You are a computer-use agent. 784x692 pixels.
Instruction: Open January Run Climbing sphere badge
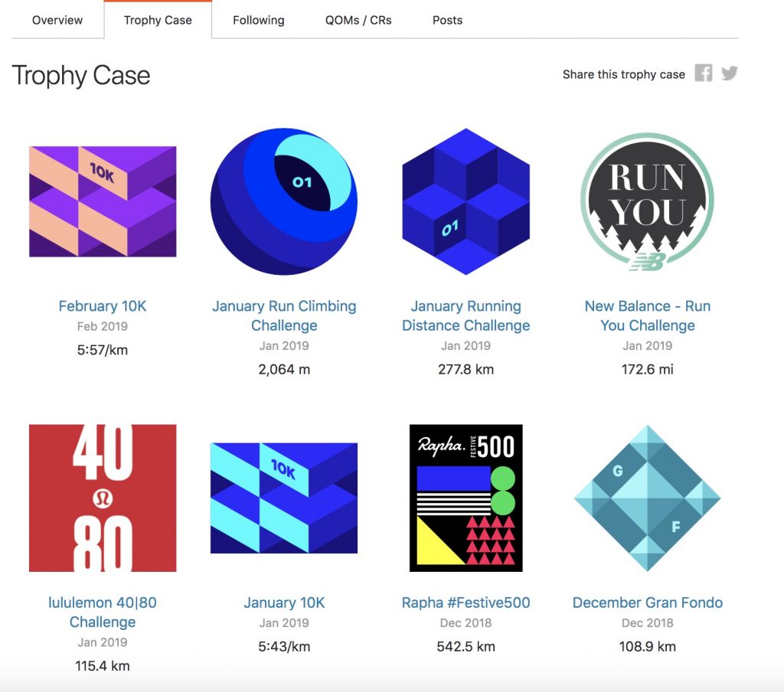284,201
